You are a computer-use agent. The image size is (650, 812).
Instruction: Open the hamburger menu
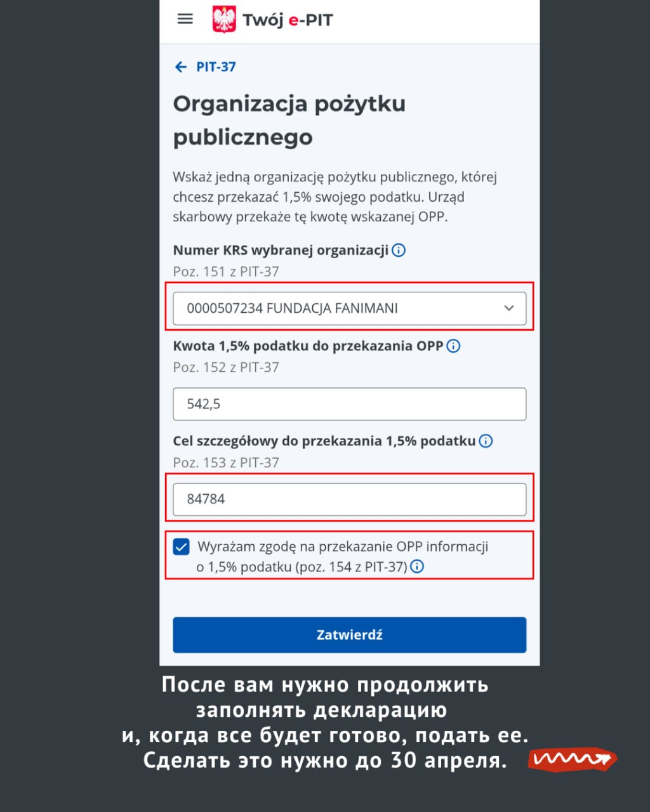(x=185, y=19)
